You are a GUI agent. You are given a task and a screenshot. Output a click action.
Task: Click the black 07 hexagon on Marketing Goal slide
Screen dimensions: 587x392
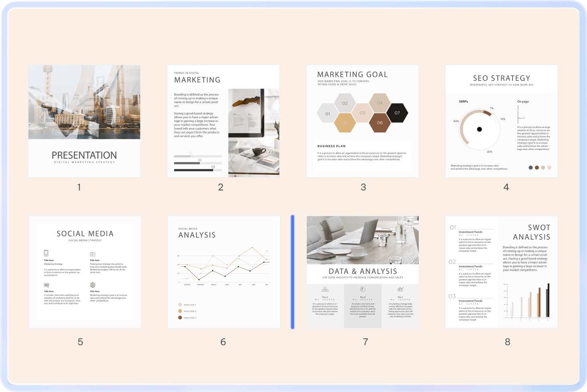[x=398, y=112]
